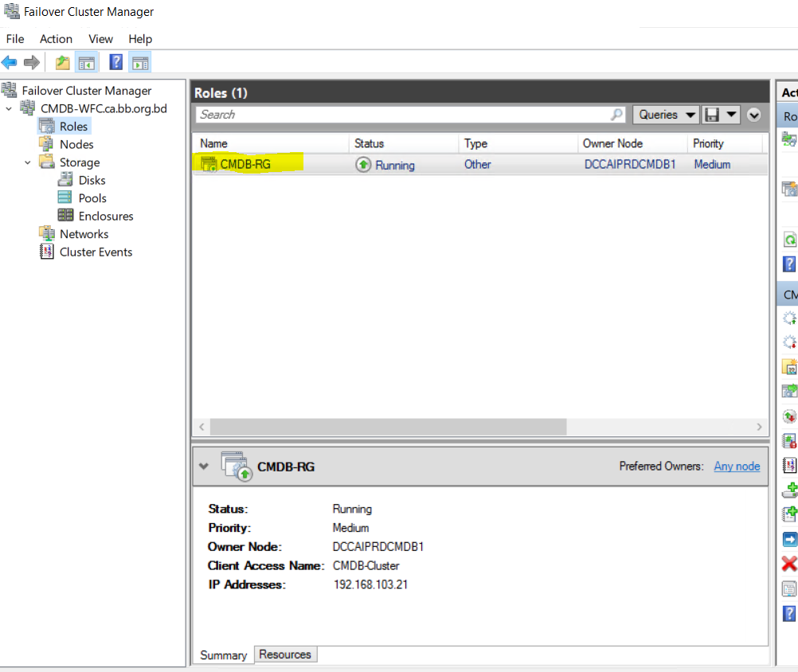Click the scrollbar left arrow in the Roles list
Image resolution: width=798 pixels, height=672 pixels.
point(201,427)
